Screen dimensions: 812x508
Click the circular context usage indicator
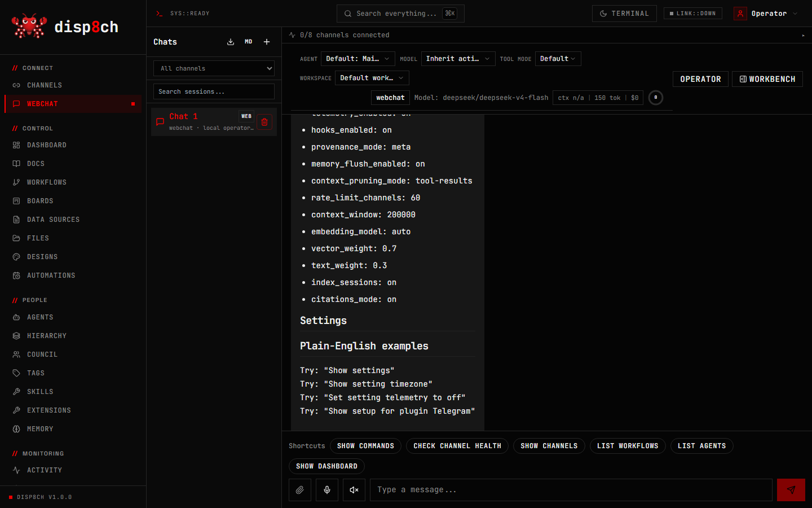coord(656,98)
